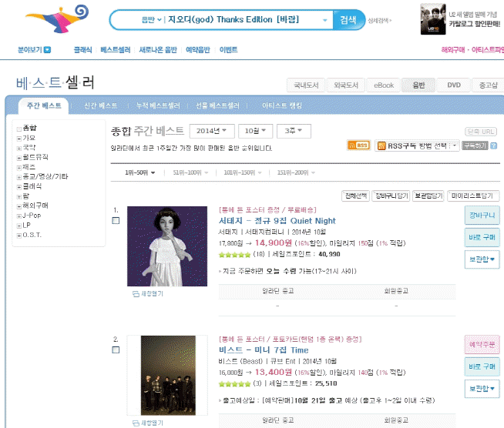Click the Quiet Night album cover thumbnail
This screenshot has height=428, width=504.
[x=167, y=246]
